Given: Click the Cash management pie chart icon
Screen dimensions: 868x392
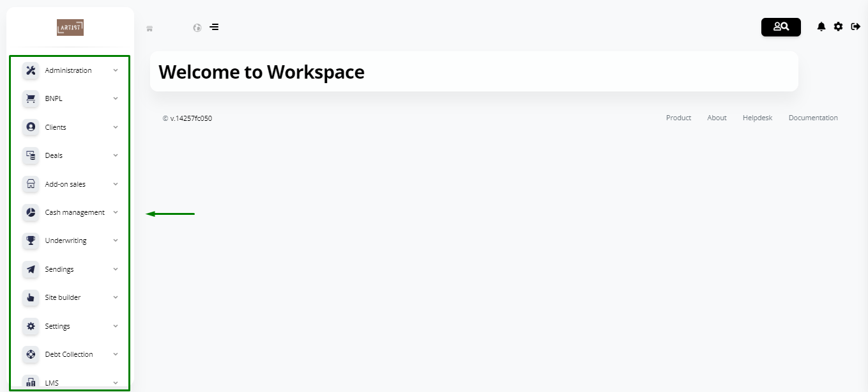Looking at the screenshot, I should pos(31,212).
